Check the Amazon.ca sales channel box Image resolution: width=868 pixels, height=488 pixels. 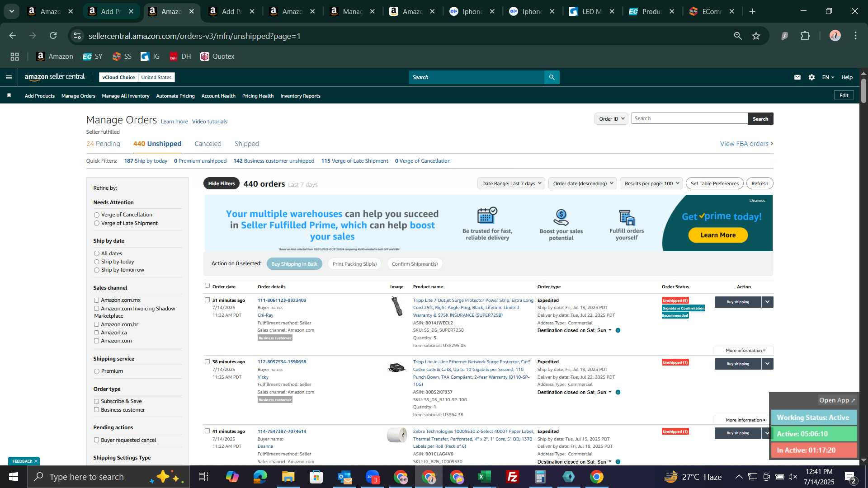96,333
